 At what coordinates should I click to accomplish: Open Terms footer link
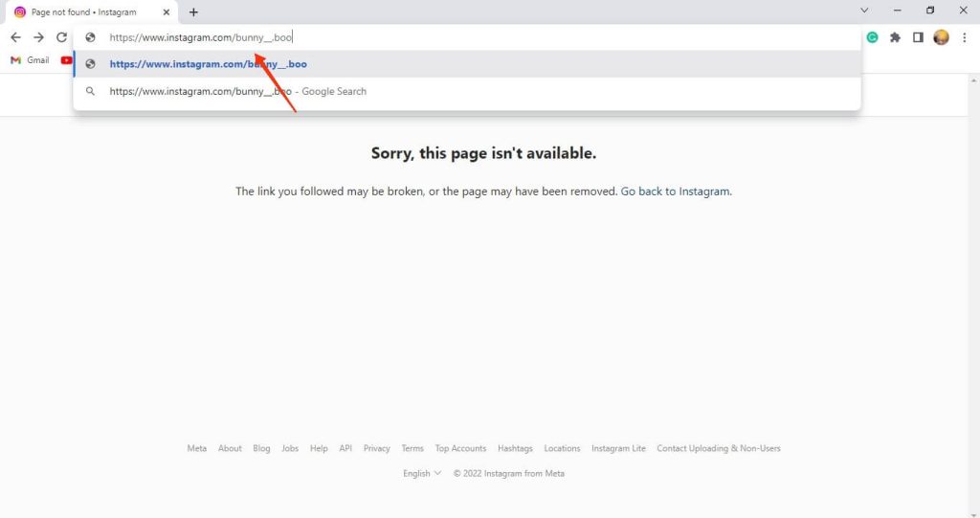coord(412,448)
